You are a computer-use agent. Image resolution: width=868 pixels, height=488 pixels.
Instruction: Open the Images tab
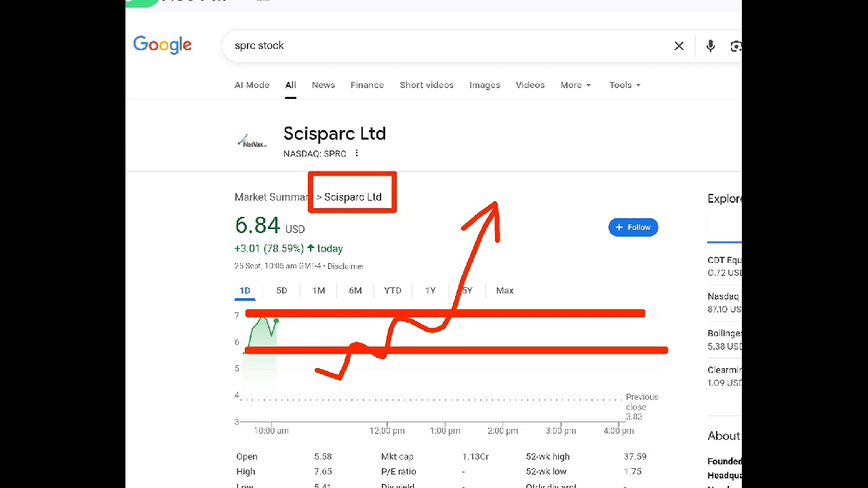(484, 85)
